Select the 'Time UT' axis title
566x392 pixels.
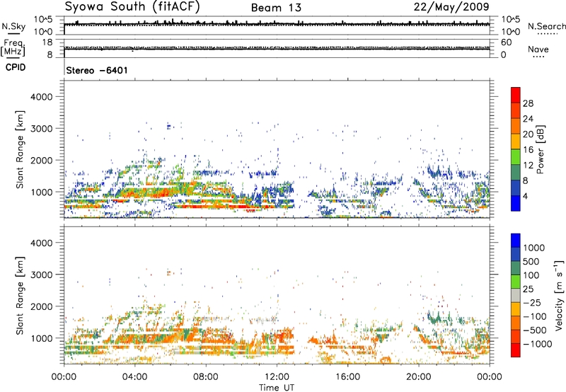[277, 388]
